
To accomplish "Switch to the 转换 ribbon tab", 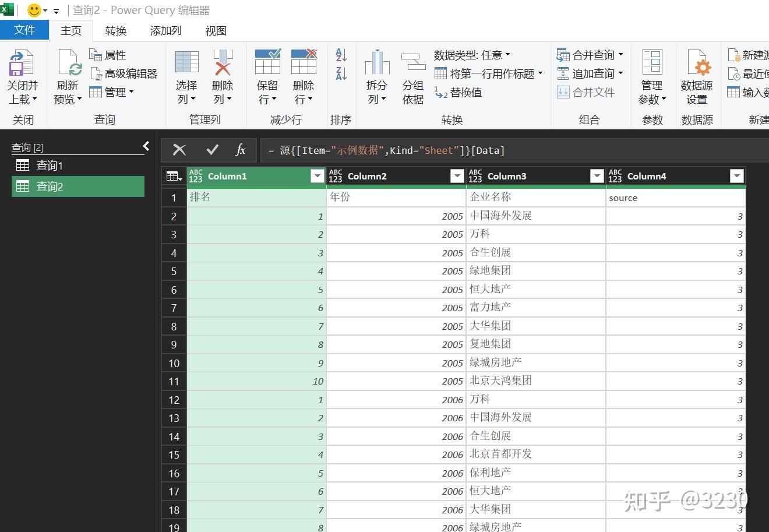I will click(115, 30).
